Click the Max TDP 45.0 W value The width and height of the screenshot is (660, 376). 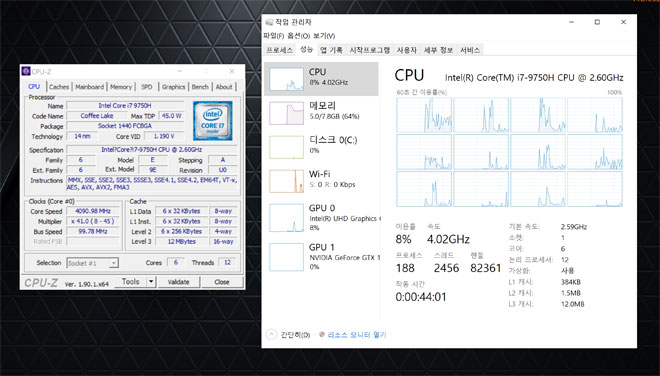click(x=172, y=116)
